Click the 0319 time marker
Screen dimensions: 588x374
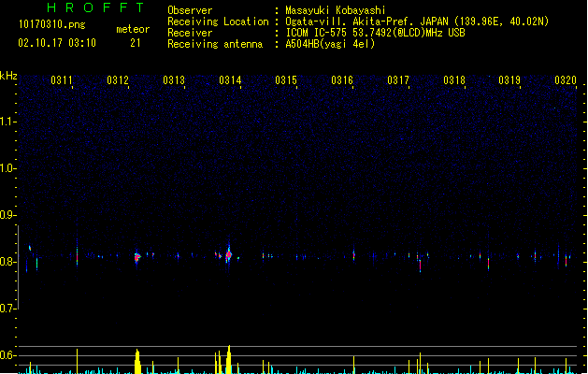(509, 80)
